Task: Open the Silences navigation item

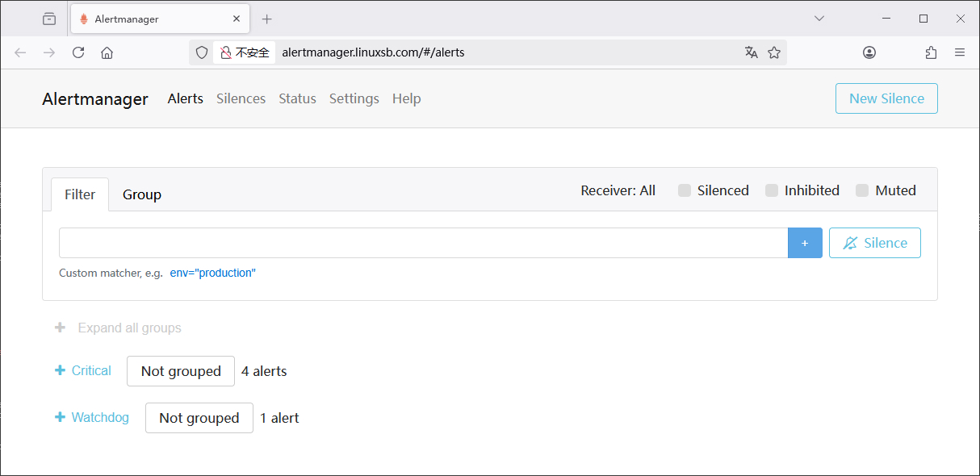Action: click(x=241, y=98)
